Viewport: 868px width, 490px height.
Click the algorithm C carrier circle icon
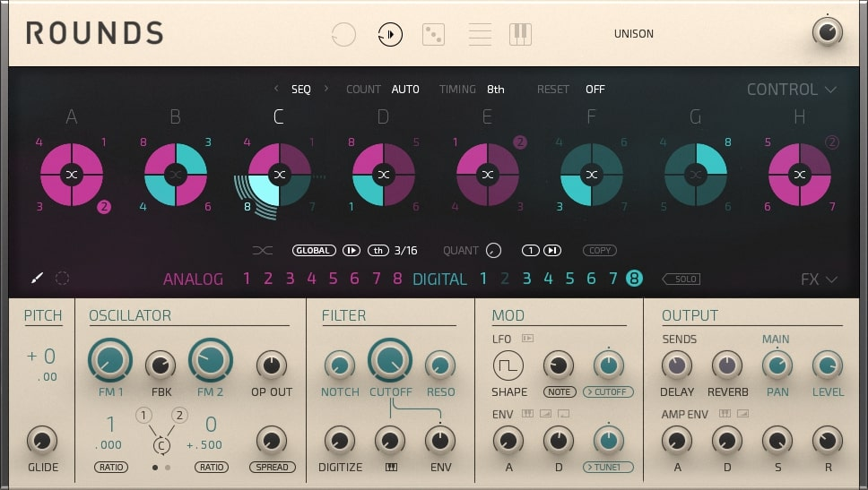point(161,446)
